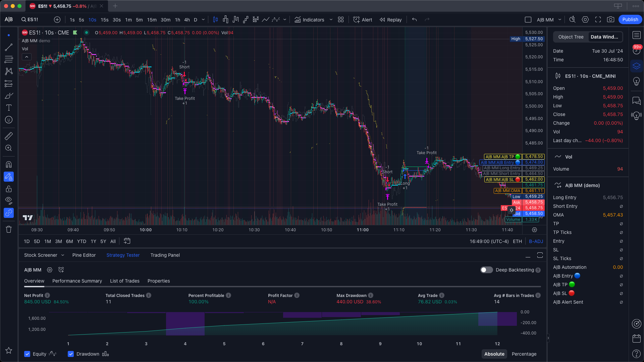Switch to the Pine Editor tab
Screen dimensions: 644x362
(x=84, y=255)
